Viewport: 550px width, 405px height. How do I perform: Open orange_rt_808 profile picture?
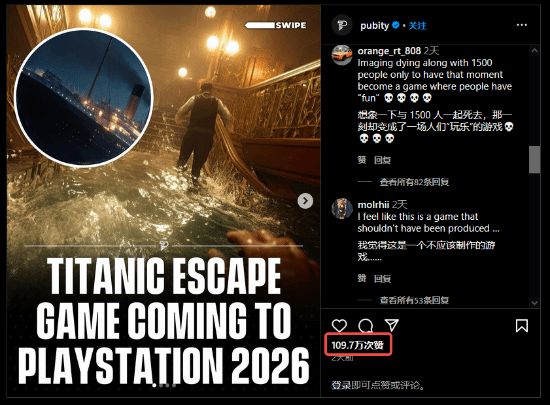342,55
